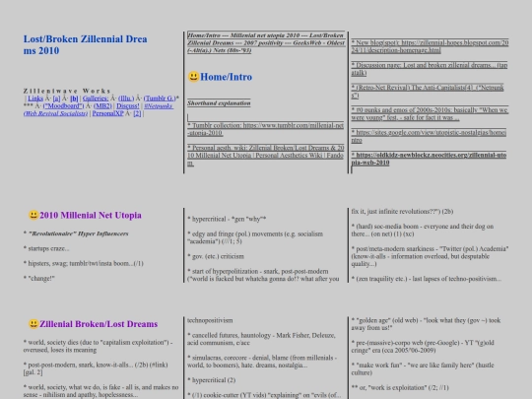Open the (Tumblr G.) gallery link
The image size is (532, 399).
click(160, 99)
